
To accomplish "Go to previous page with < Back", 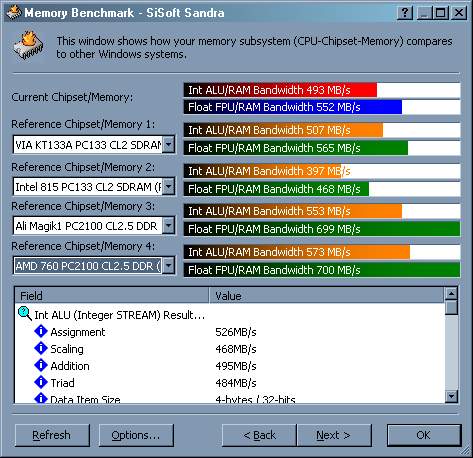I will point(259,435).
